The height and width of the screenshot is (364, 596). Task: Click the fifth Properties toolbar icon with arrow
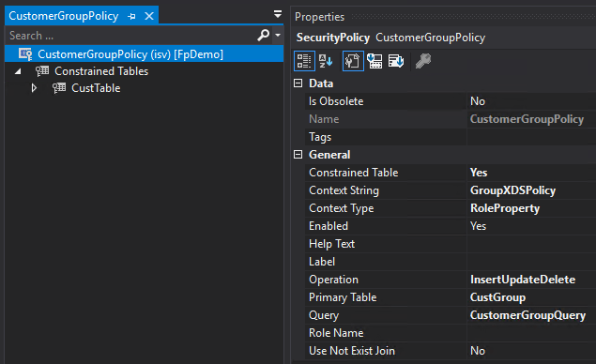coord(396,61)
